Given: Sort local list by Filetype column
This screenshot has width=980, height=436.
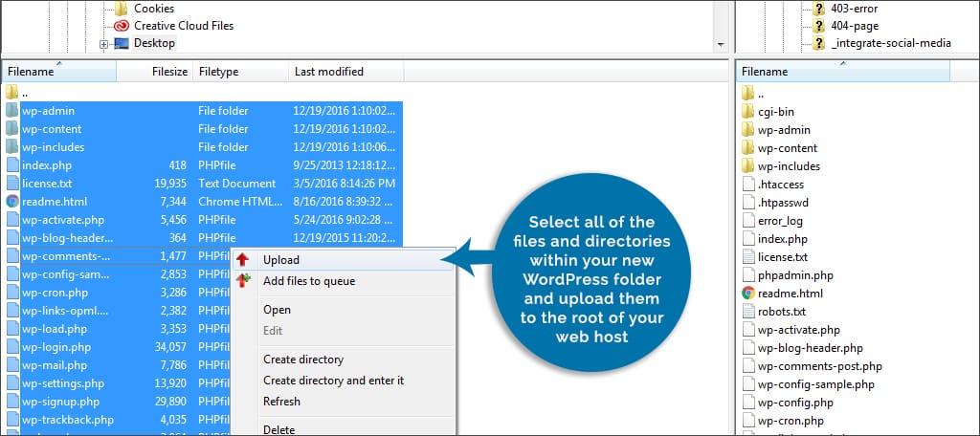Looking at the screenshot, I should 240,72.
